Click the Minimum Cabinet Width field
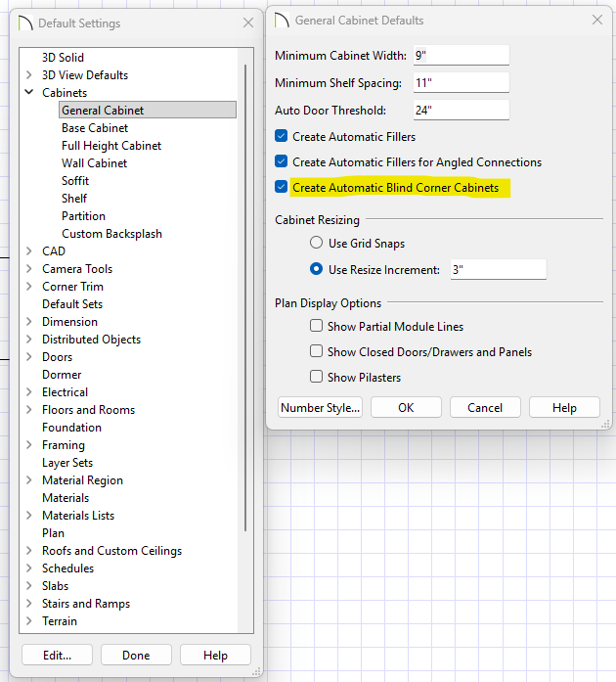The width and height of the screenshot is (616, 682). tap(461, 56)
